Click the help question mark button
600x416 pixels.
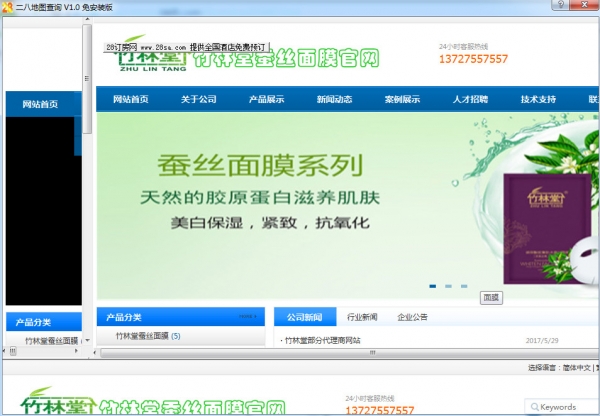tap(561, 5)
